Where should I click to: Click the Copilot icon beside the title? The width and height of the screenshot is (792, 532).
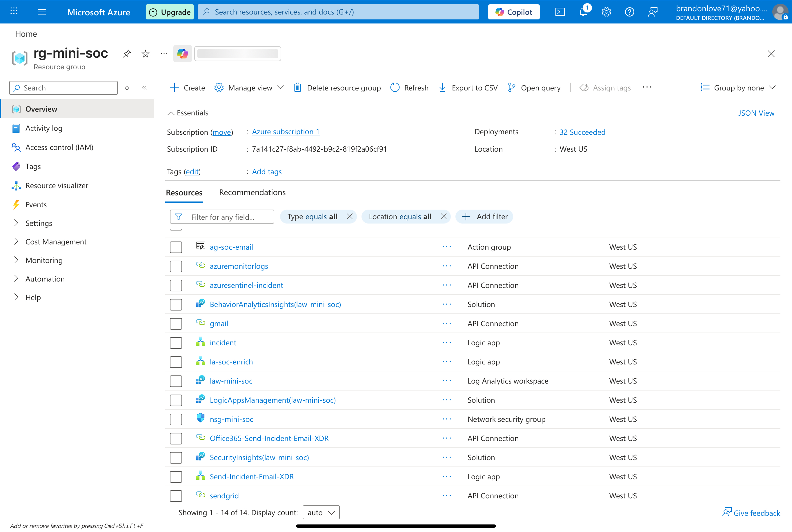(x=182, y=54)
